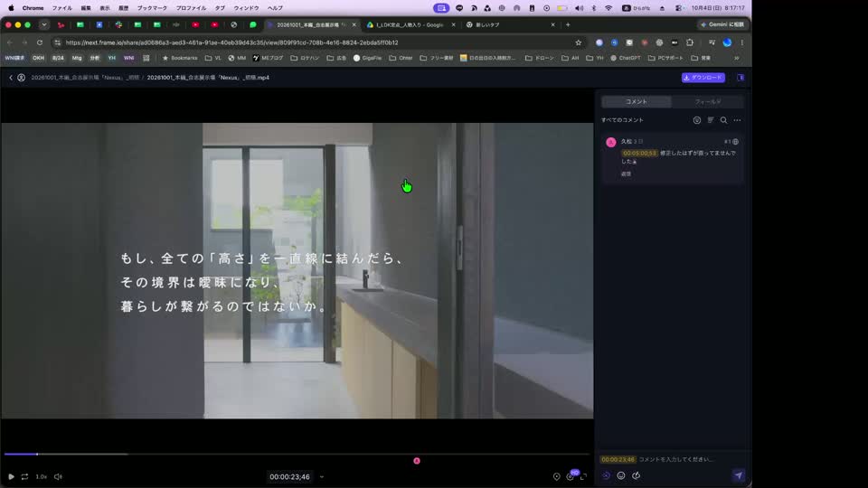This screenshot has width=868, height=488.
Task: Go back with the breadcrumb arrow
Action: click(x=11, y=78)
